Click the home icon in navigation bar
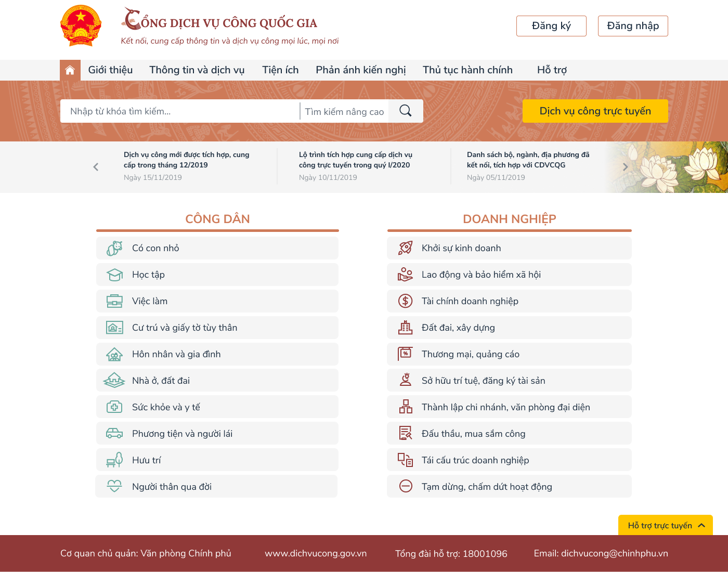 (x=70, y=70)
